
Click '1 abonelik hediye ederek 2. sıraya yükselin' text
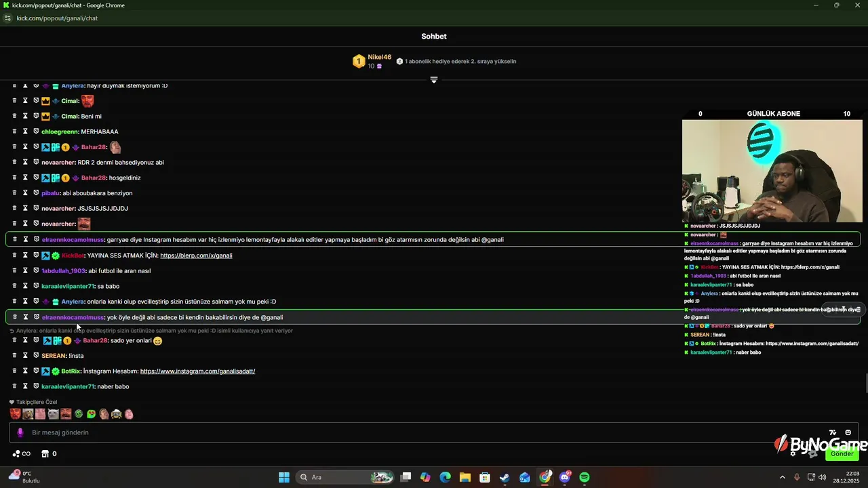[x=460, y=61]
